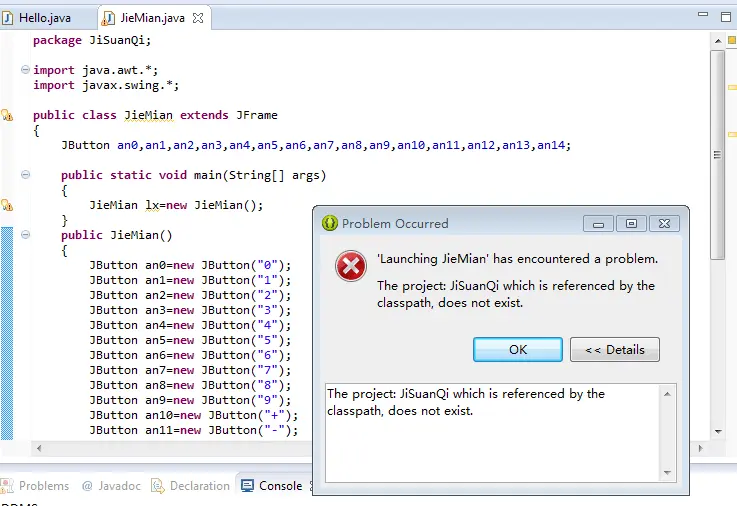Click the Problem Occurred dialog title icon
Viewport: 737px width, 506px height.
pos(329,223)
